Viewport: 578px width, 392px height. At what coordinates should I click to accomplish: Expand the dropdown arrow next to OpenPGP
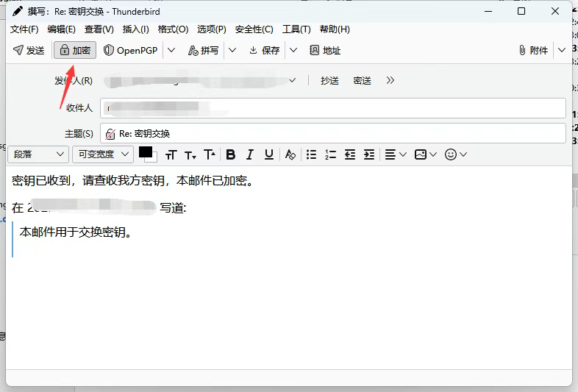(171, 50)
